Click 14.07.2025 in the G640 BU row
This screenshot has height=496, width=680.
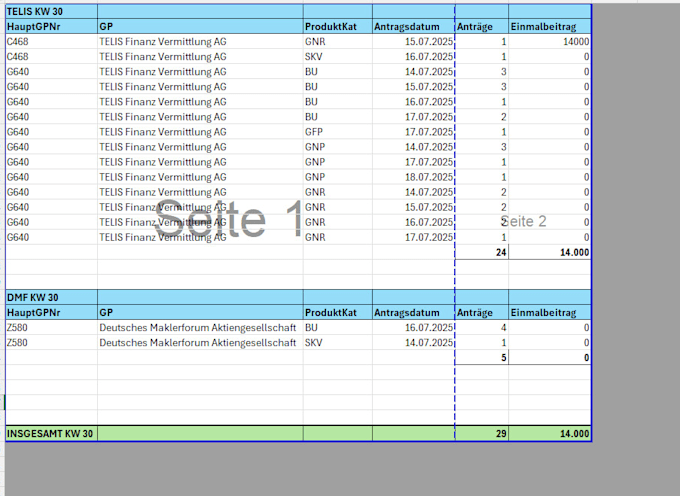[413, 72]
